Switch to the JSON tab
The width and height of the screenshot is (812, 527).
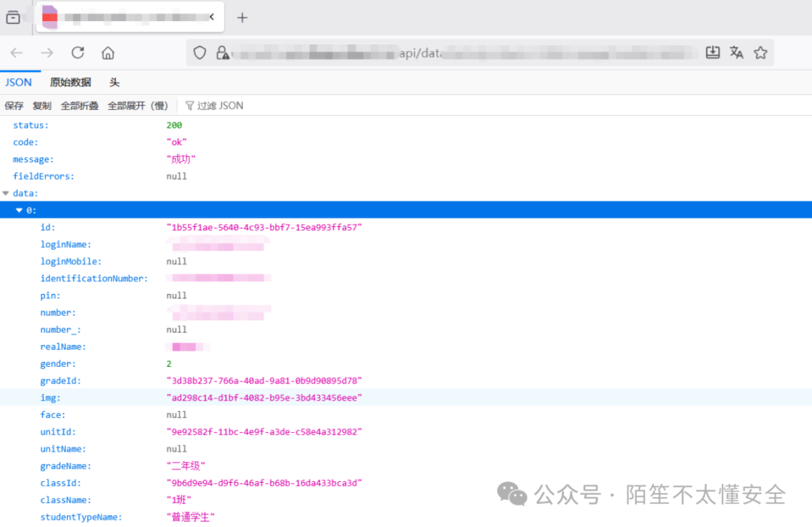pyautogui.click(x=19, y=82)
